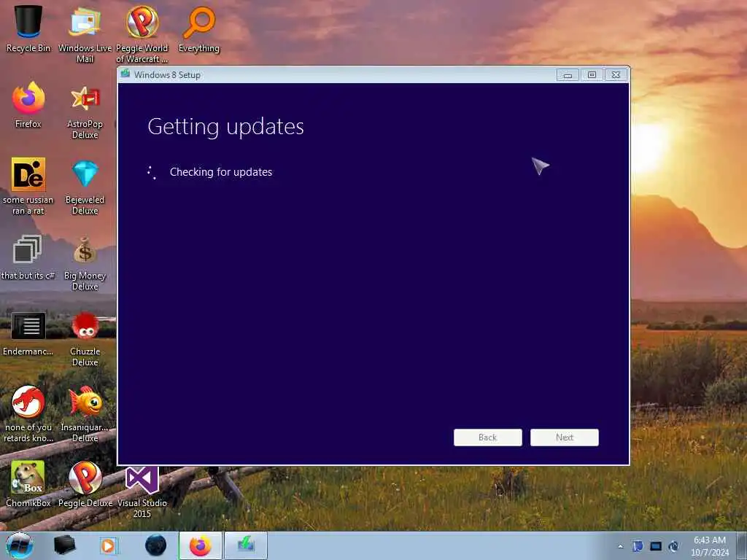Viewport: 747px width, 560px height.
Task: Open the rightmost system tray icon
Action: point(673,546)
